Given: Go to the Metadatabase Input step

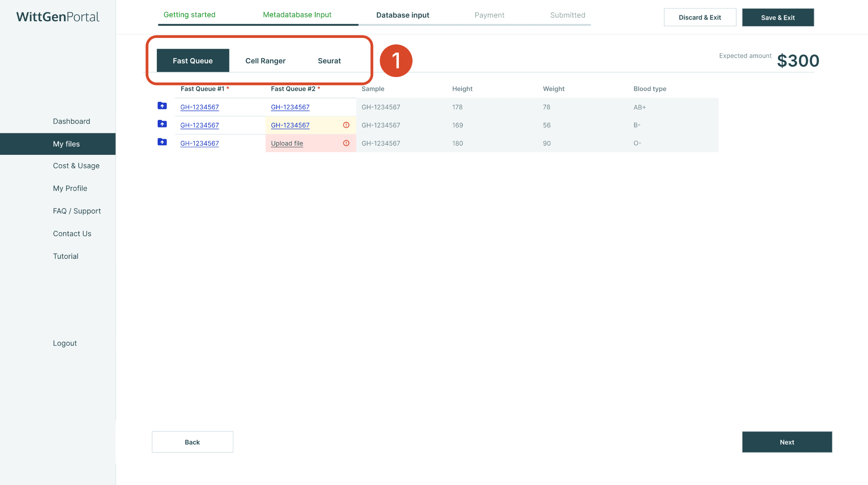Looking at the screenshot, I should (x=297, y=15).
